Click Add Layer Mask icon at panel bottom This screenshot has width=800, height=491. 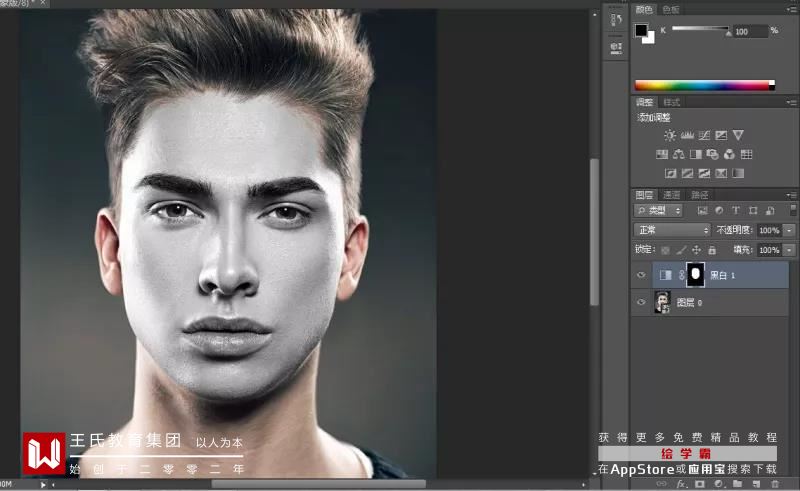click(x=699, y=483)
